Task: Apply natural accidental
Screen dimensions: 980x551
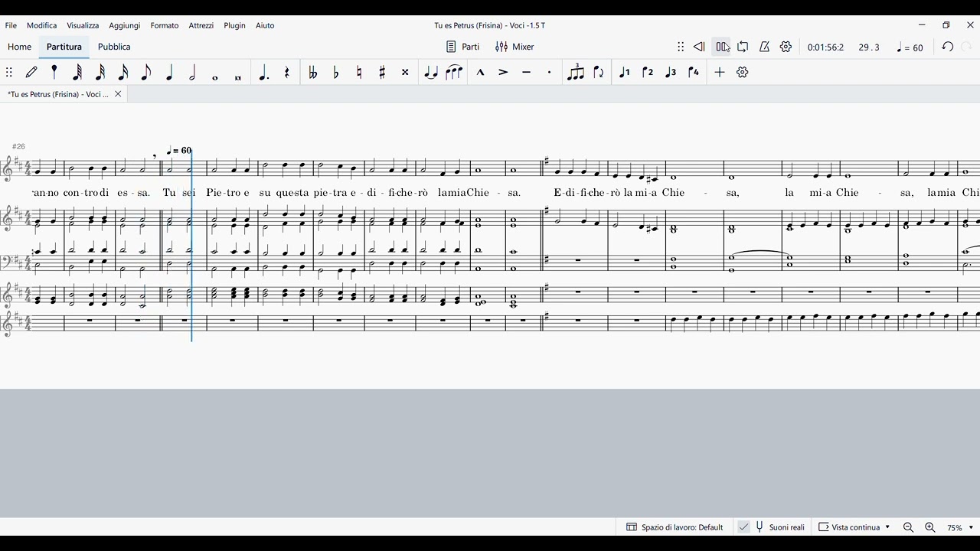Action: (x=359, y=72)
